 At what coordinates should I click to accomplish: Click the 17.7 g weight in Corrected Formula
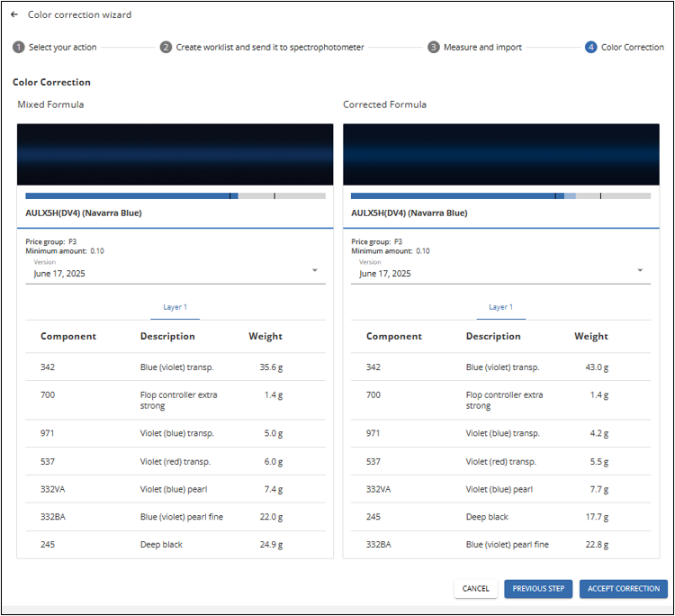pos(597,517)
